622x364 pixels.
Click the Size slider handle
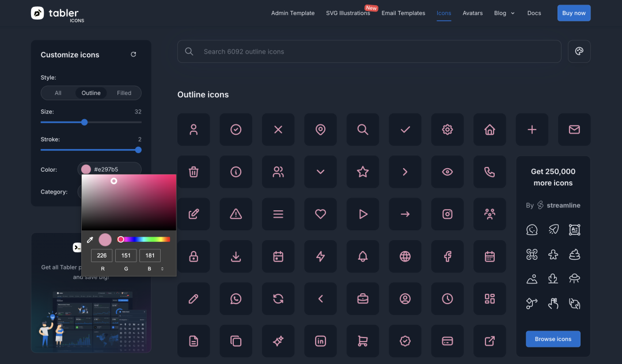tap(84, 122)
